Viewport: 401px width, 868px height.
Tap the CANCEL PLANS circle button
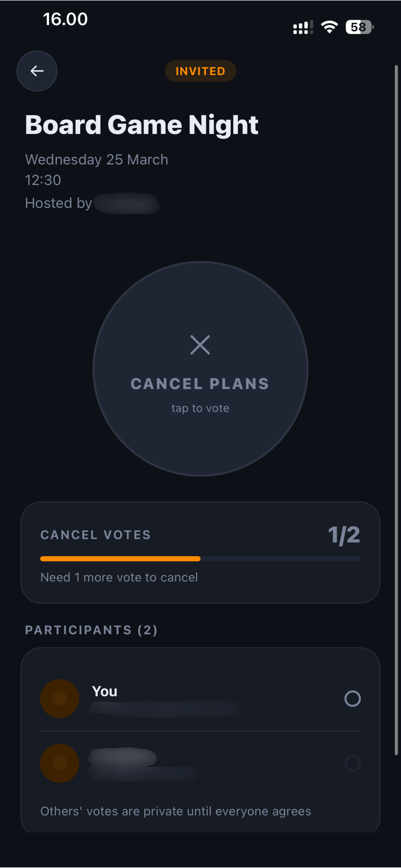pos(200,369)
